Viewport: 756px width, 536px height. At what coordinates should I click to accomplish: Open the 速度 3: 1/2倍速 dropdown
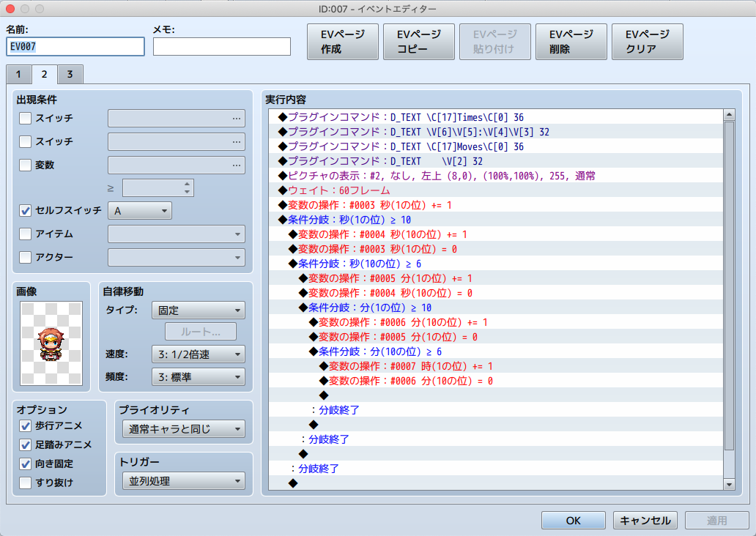coord(199,354)
